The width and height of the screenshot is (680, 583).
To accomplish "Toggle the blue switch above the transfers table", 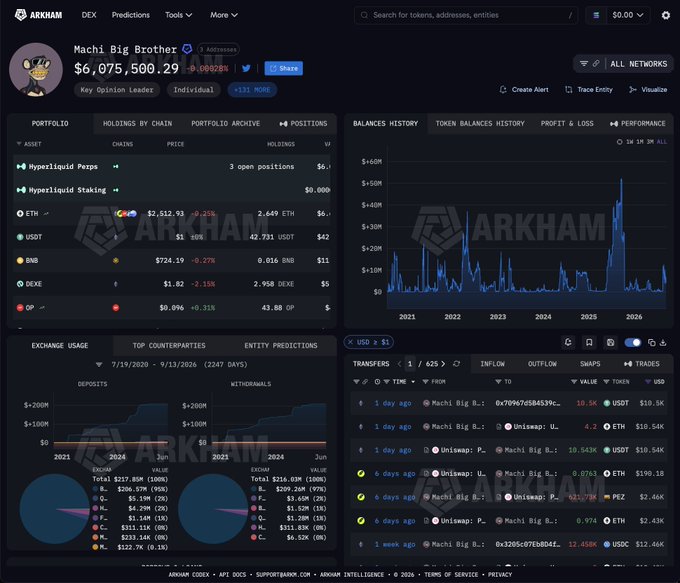I will [633, 342].
